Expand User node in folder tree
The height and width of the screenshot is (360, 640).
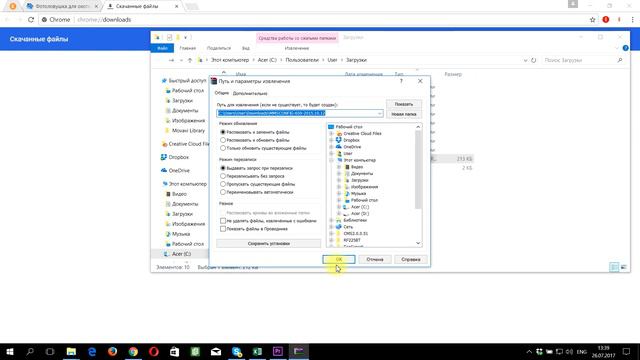pos(331,153)
